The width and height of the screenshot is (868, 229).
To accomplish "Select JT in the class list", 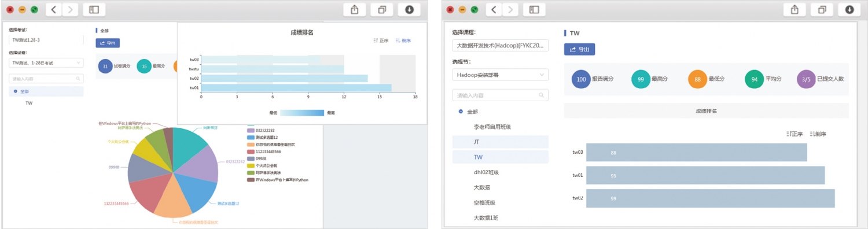I will [500, 142].
